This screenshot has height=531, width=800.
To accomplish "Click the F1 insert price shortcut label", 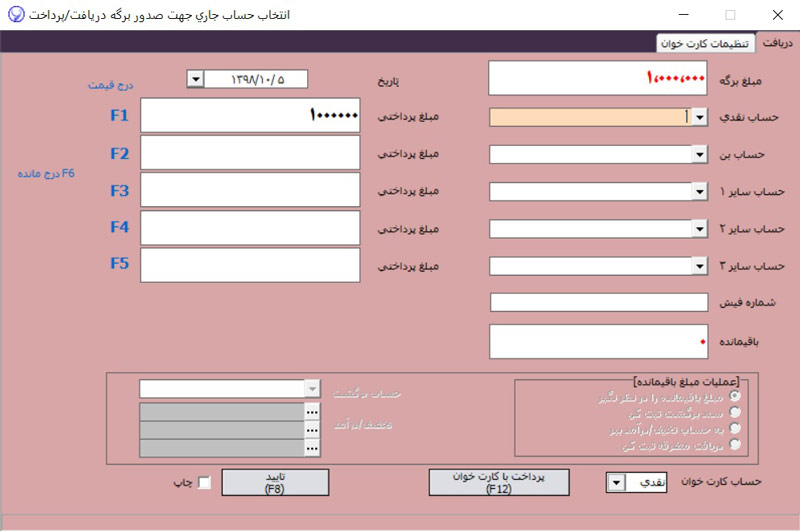I will tap(119, 115).
